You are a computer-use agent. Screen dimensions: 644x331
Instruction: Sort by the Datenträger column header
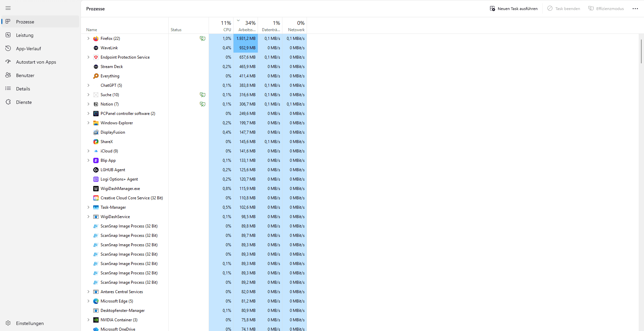[x=270, y=26]
